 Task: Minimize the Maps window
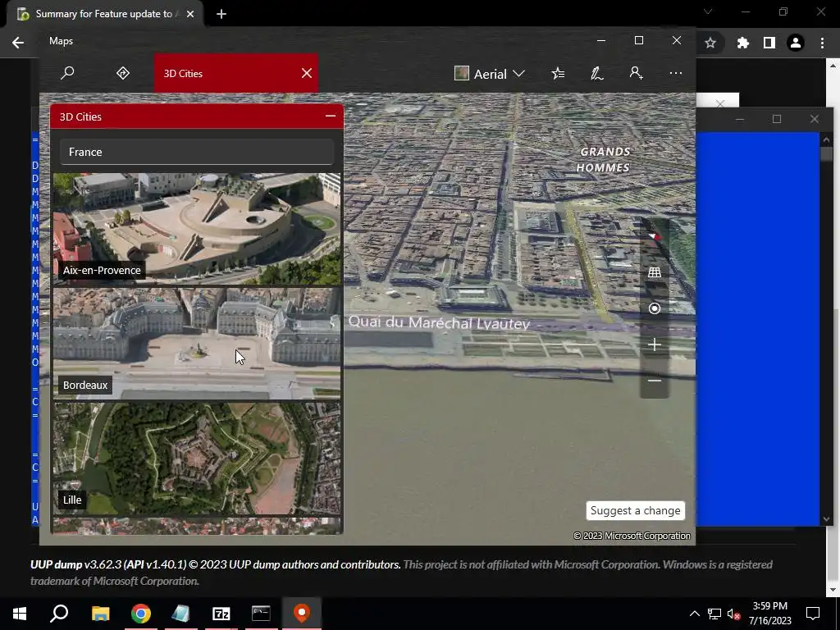[601, 41]
